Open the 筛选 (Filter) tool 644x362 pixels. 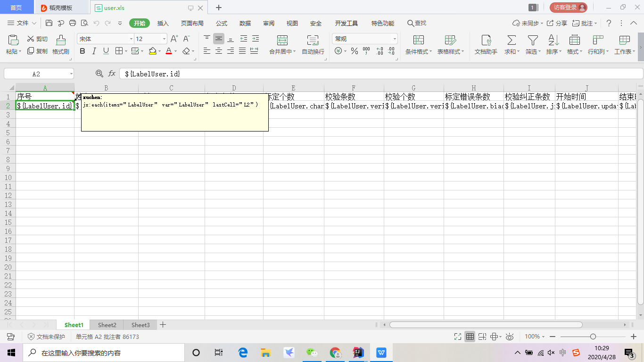point(532,45)
